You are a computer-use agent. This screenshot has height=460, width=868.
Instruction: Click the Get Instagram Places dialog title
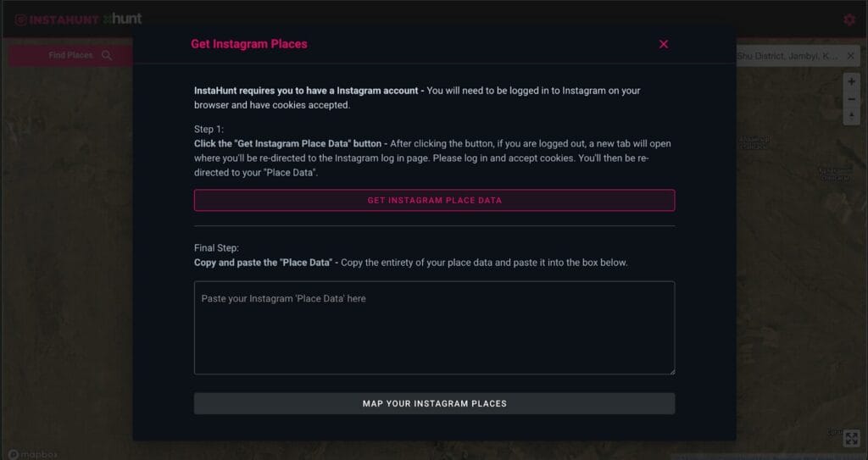[x=249, y=44]
